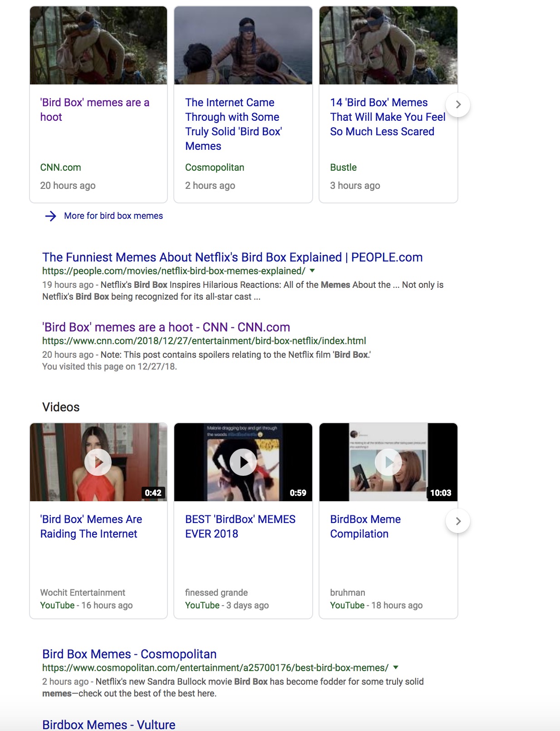Screen dimensions: 560x731
Task: Click the Bustle source label on news card
Action: tap(344, 168)
